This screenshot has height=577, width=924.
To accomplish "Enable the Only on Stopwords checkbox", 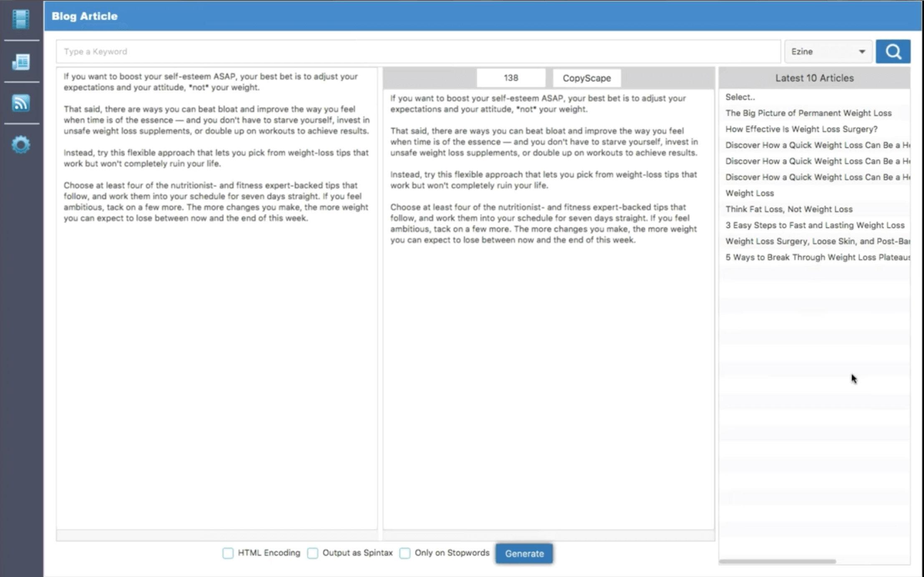I will pos(405,553).
